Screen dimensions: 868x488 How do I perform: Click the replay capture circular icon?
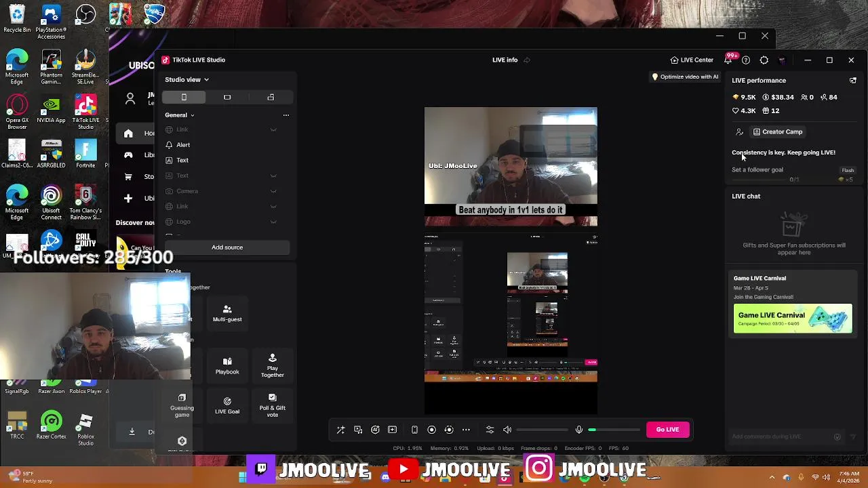[x=448, y=430]
